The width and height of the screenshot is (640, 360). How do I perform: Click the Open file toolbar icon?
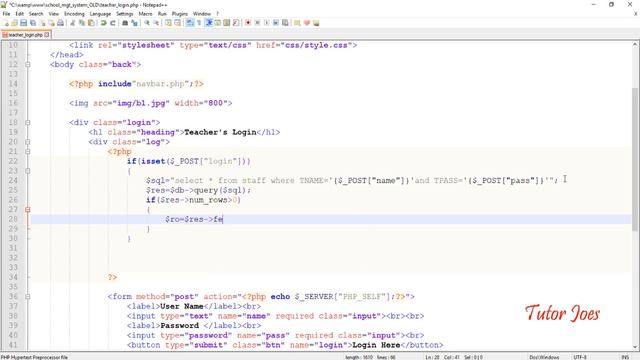[14, 23]
